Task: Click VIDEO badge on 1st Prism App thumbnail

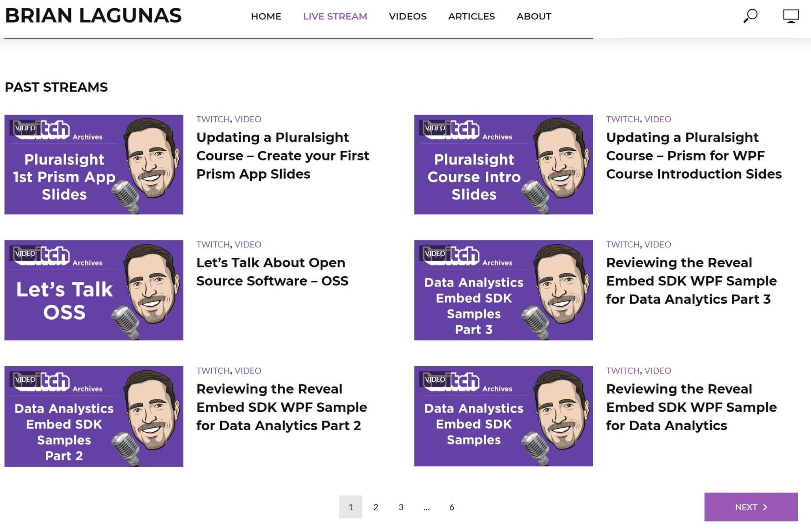Action: pos(25,128)
